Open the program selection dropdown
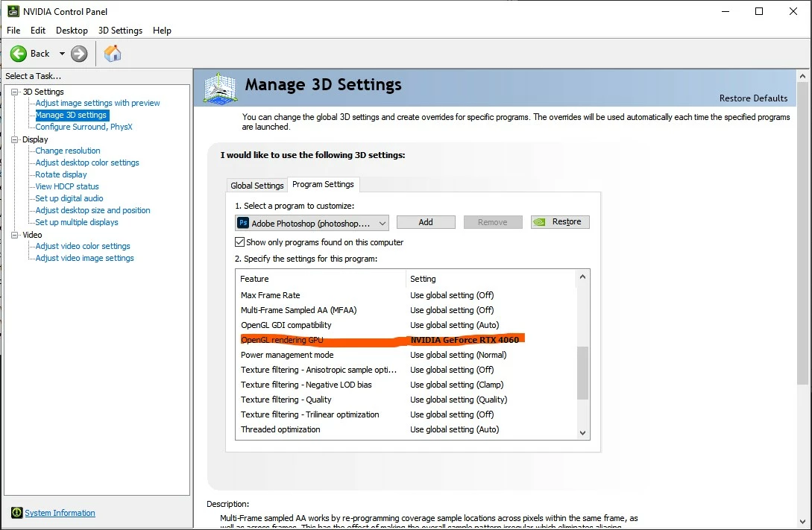812x530 pixels. (312, 223)
